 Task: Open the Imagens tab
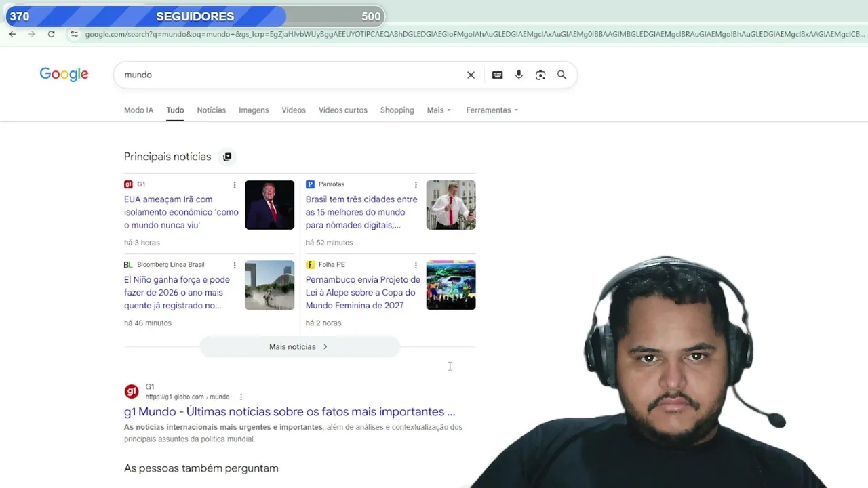pyautogui.click(x=254, y=110)
